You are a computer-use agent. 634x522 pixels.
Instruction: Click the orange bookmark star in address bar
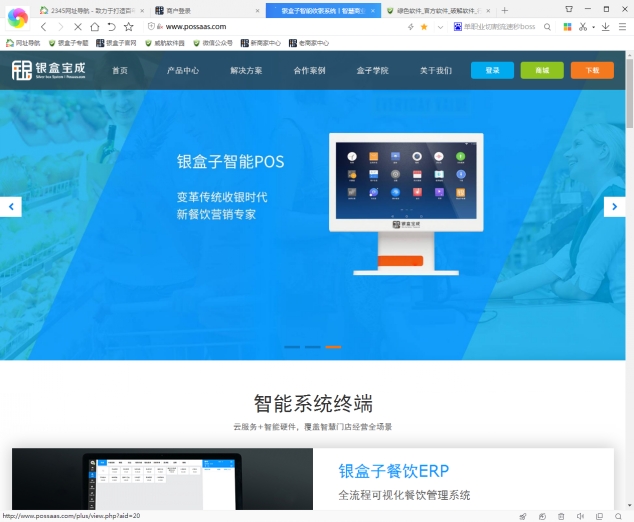[424, 27]
